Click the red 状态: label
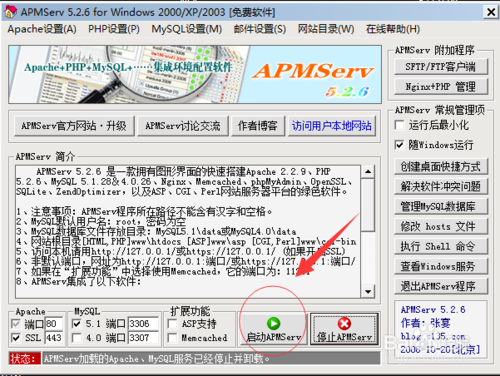This screenshot has height=376, width=500. (x=25, y=358)
